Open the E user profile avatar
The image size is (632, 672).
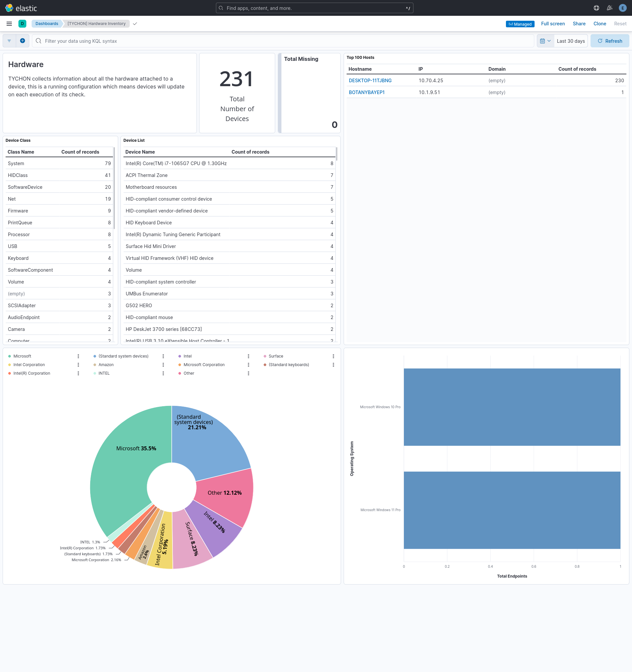[622, 8]
